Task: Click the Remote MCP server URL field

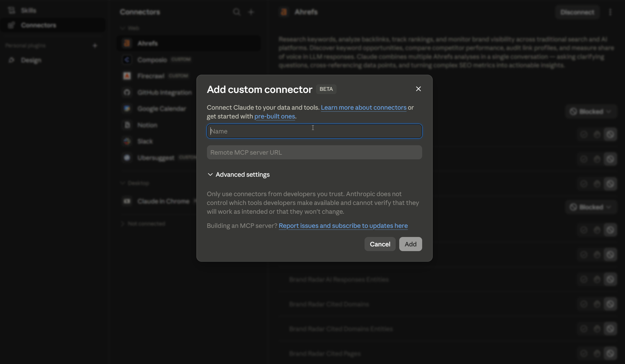Action: click(314, 152)
